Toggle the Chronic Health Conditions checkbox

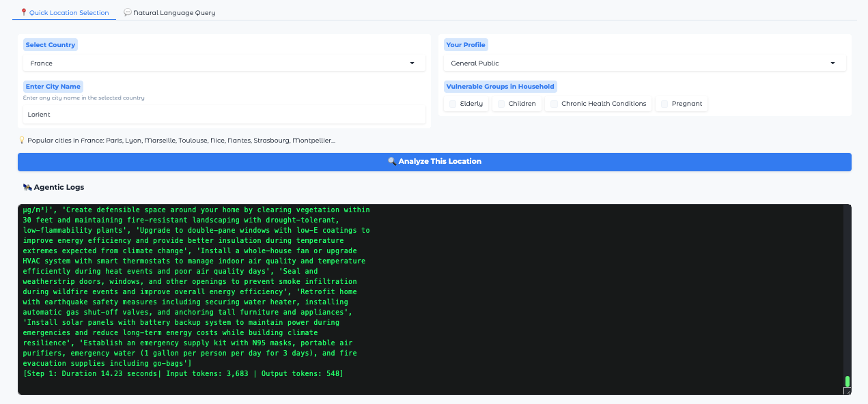point(554,104)
